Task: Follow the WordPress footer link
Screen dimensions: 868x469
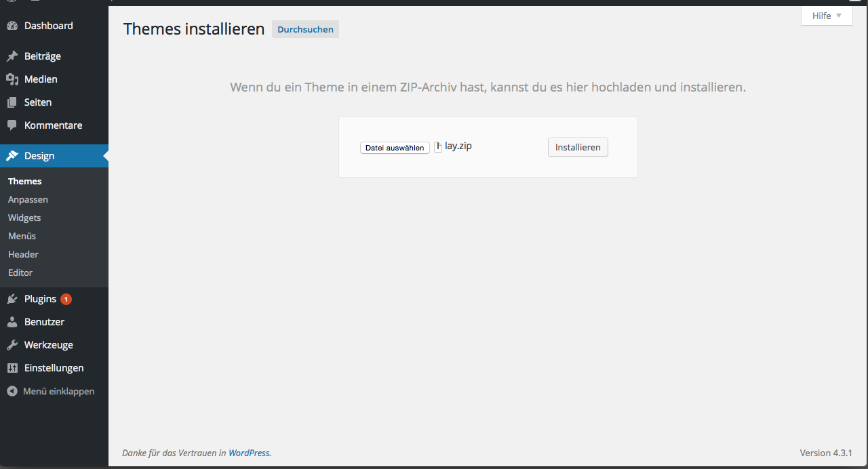Action: coord(248,453)
